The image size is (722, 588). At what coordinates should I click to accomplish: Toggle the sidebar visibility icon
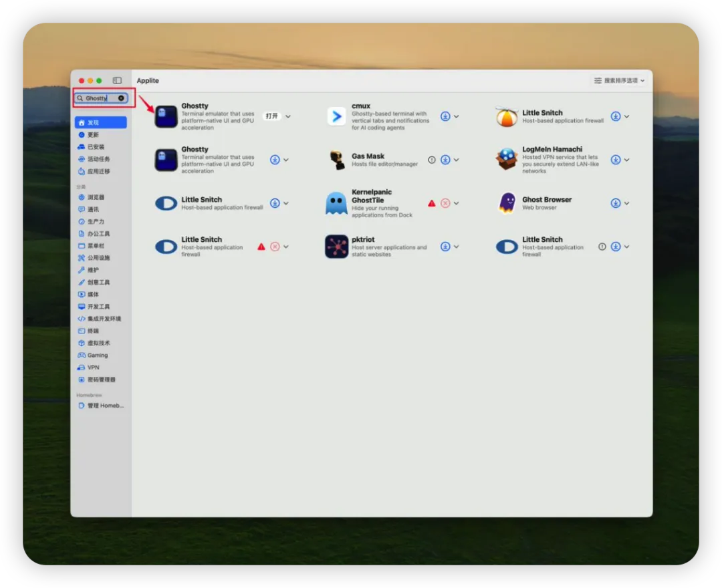coord(118,81)
